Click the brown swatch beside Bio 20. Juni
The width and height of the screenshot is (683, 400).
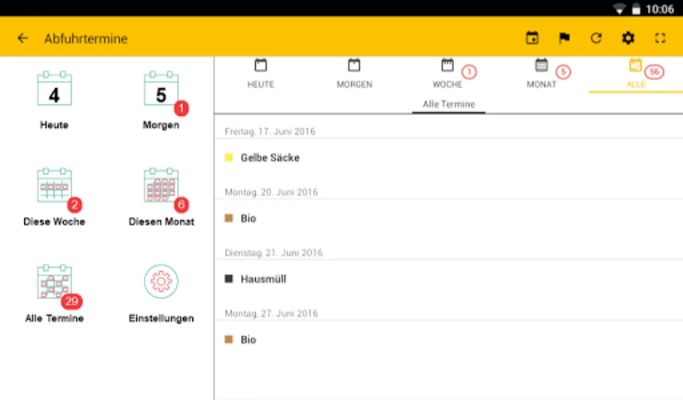(229, 218)
